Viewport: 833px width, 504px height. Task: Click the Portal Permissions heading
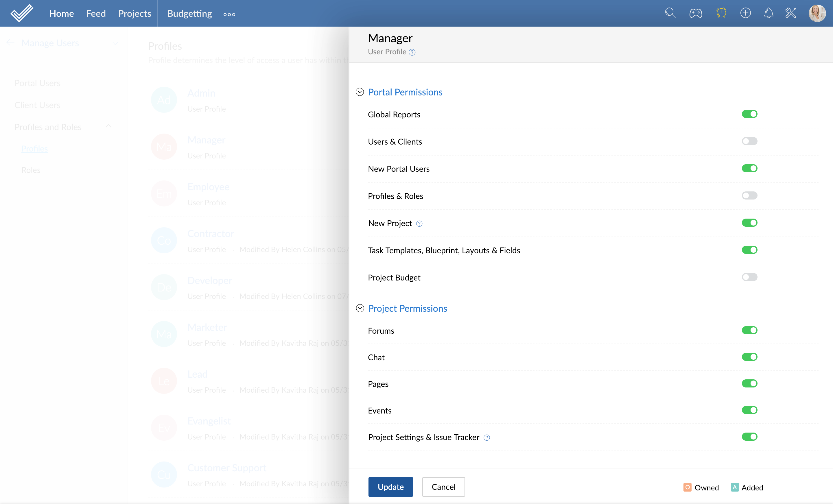405,92
